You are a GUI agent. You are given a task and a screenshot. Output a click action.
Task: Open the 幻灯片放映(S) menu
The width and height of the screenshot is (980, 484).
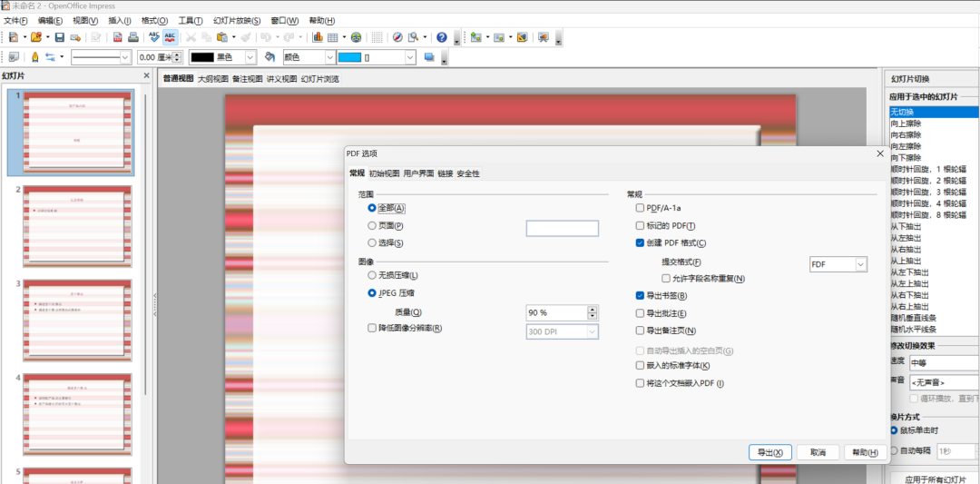click(x=237, y=21)
